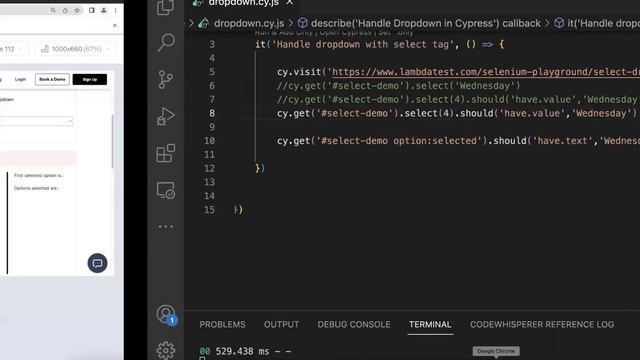Image resolution: width=640 pixels, height=360 pixels.
Task: Click the it('Handle dropdown...') breadcrumb item
Action: (x=603, y=23)
